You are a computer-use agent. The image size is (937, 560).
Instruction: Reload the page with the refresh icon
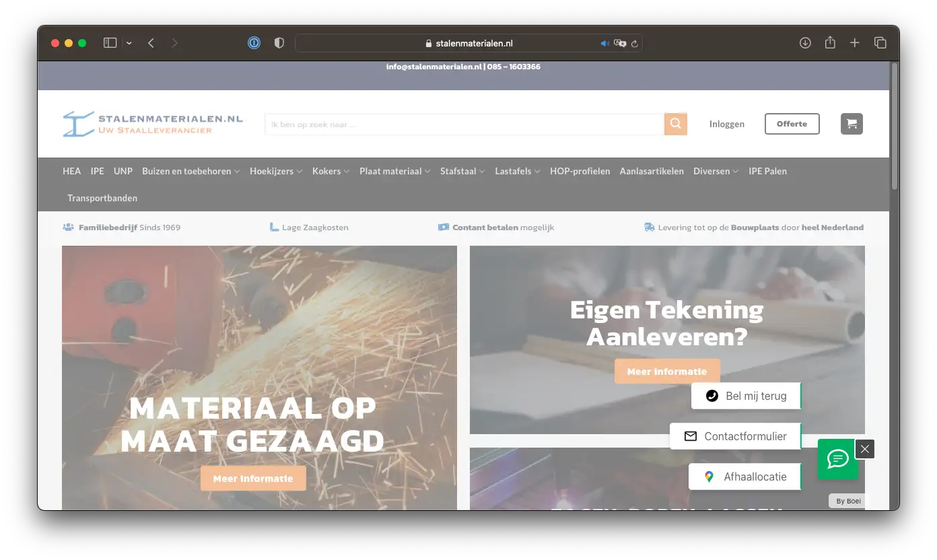(x=634, y=43)
